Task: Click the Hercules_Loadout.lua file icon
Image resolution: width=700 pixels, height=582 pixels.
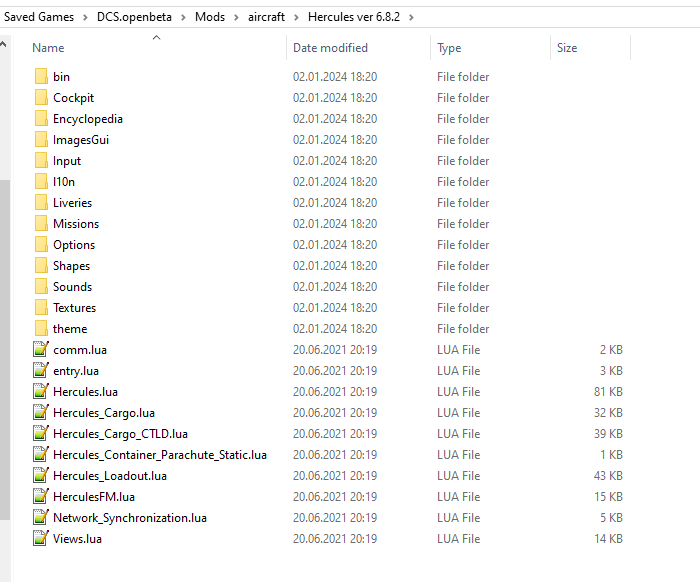Action: tap(41, 475)
